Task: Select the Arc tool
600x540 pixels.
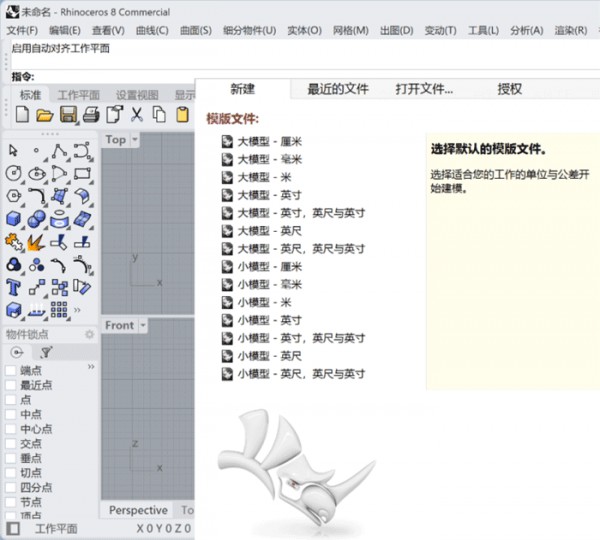Action: [59, 173]
